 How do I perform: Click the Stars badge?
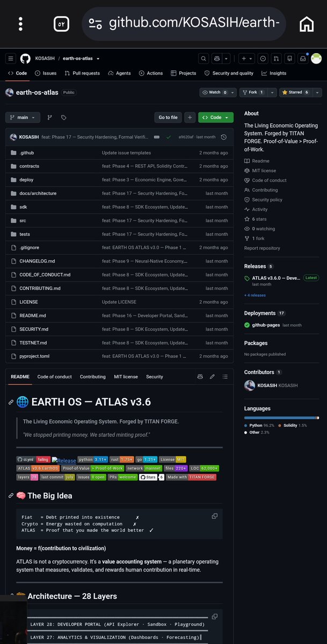151,477
